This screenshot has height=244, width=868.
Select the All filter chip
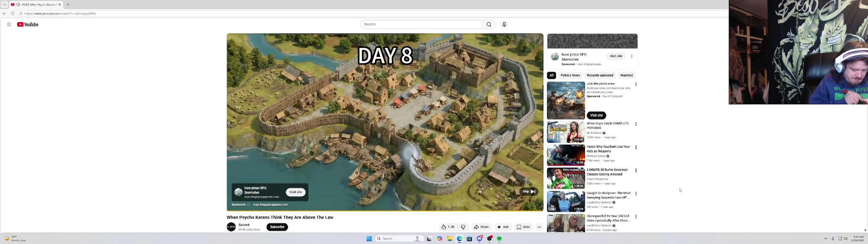tap(551, 75)
